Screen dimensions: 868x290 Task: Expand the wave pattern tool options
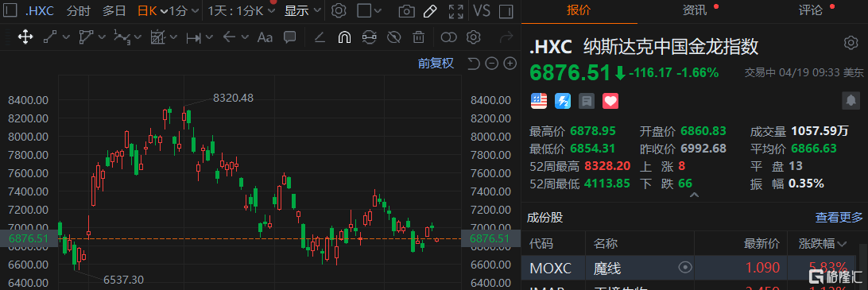coord(138,37)
